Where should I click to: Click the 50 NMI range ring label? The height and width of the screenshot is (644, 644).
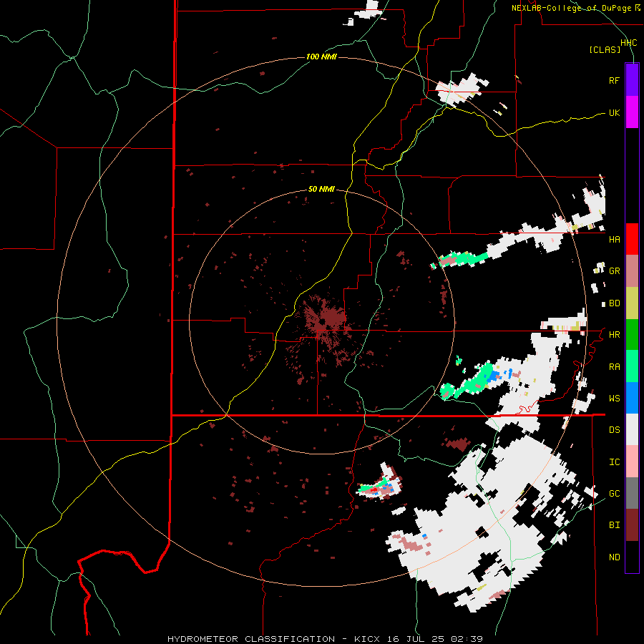321,190
